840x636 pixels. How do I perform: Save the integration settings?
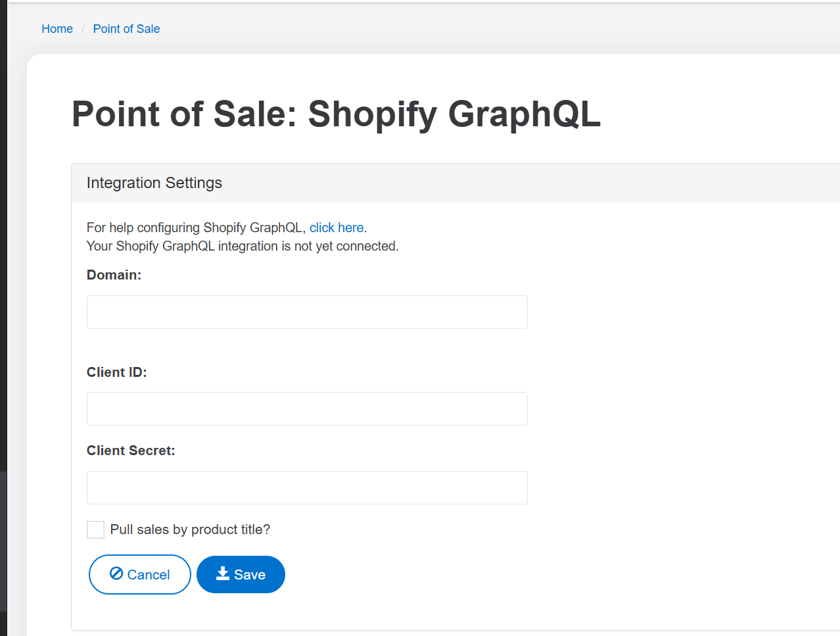(241, 574)
